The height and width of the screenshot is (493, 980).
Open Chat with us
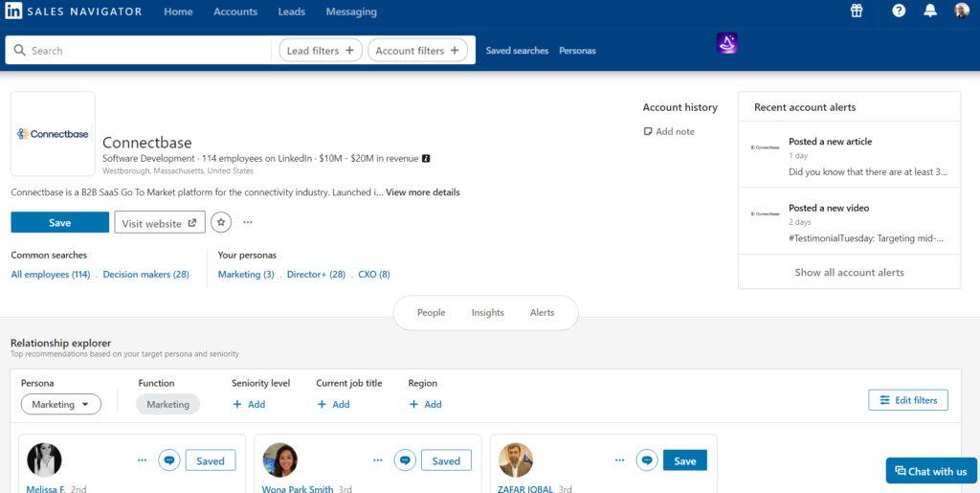point(931,471)
